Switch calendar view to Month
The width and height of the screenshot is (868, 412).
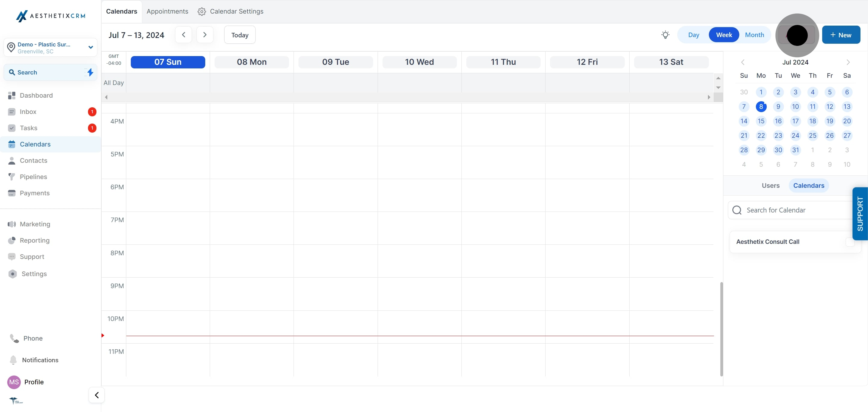[x=754, y=35]
